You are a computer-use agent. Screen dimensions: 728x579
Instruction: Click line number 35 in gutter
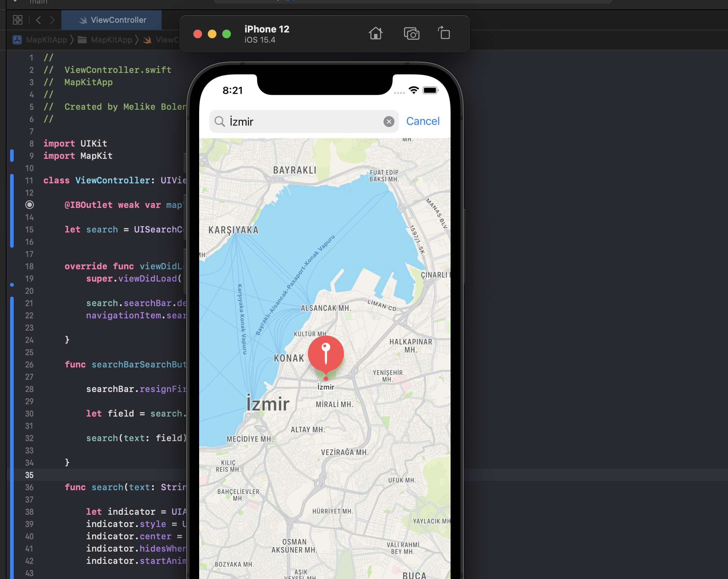29,475
